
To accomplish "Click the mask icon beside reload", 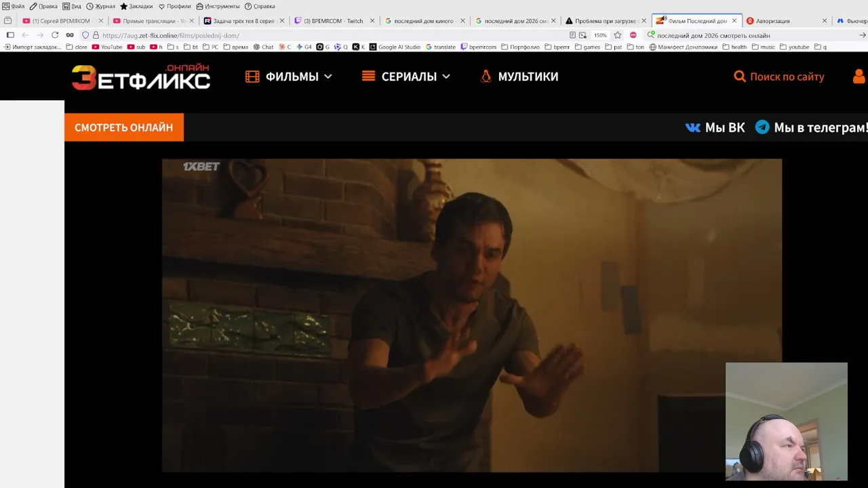I will tap(70, 35).
